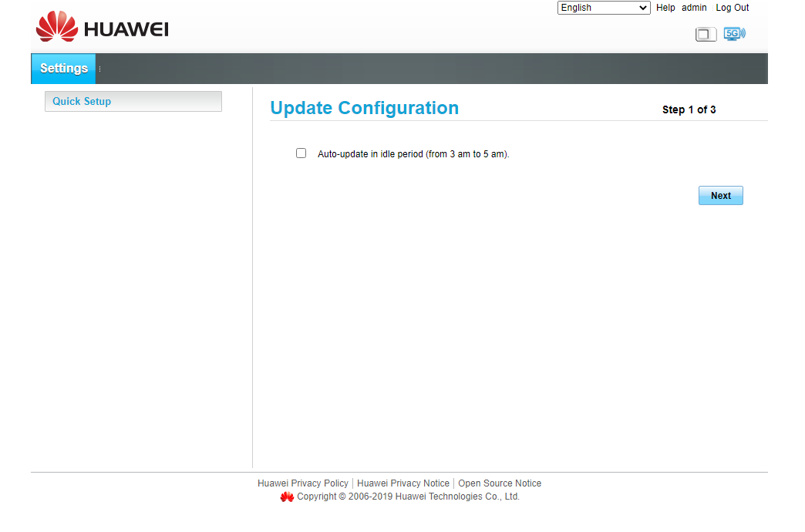This screenshot has height=532, width=805.
Task: Enable auto-update in idle period checkbox
Action: pos(301,153)
